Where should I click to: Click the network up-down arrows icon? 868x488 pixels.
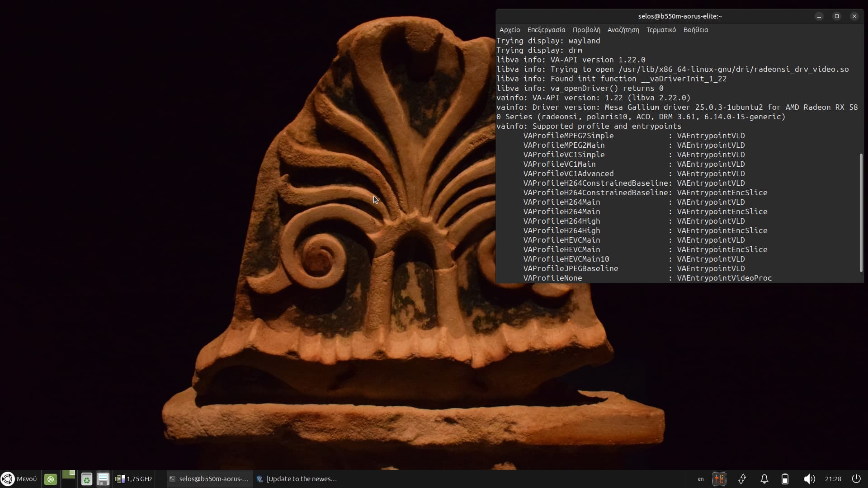coord(742,479)
